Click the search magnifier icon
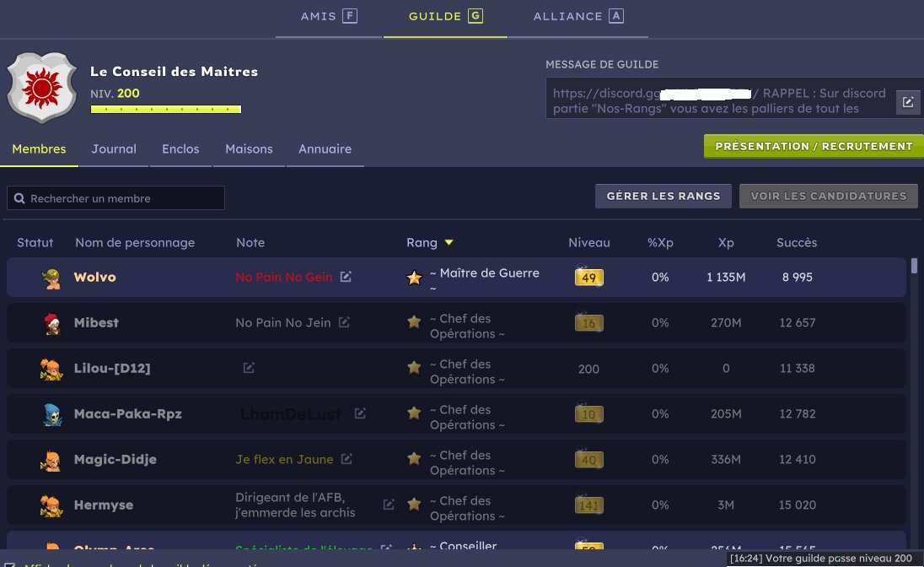Image resolution: width=924 pixels, height=567 pixels. click(x=19, y=198)
